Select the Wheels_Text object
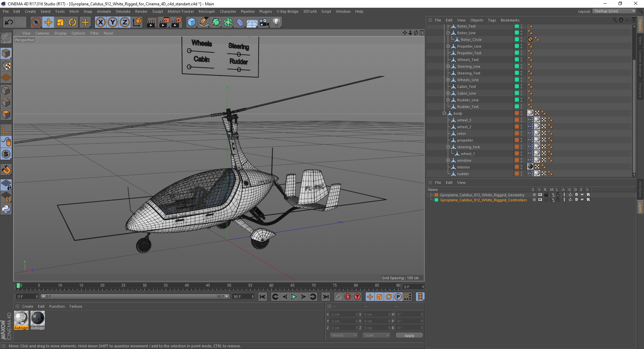Viewport: 644px width, 349px height. [x=468, y=60]
